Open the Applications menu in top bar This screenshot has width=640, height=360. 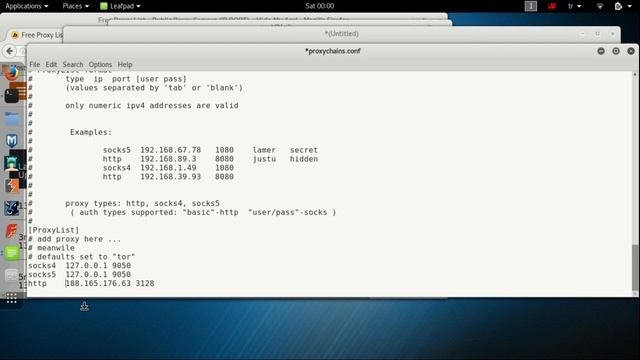pos(27,6)
